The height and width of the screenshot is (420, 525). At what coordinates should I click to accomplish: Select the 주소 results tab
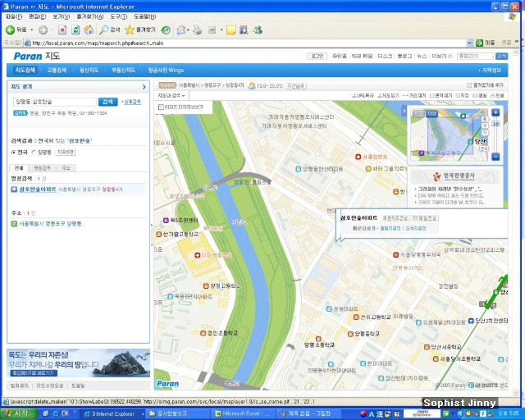66,168
